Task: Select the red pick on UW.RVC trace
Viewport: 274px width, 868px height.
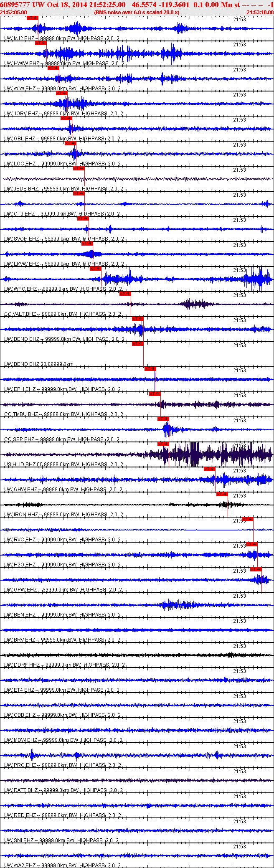Action: [x=247, y=519]
